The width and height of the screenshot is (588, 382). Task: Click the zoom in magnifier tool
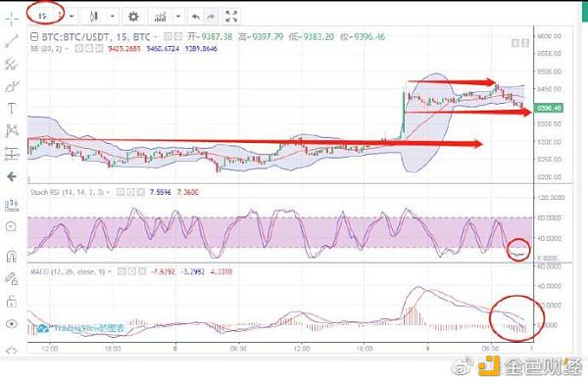(12, 227)
